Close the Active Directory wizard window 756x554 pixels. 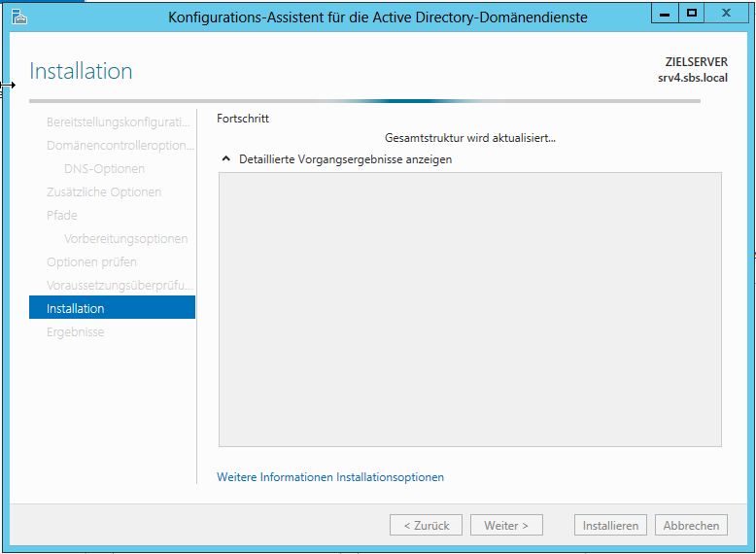click(728, 14)
